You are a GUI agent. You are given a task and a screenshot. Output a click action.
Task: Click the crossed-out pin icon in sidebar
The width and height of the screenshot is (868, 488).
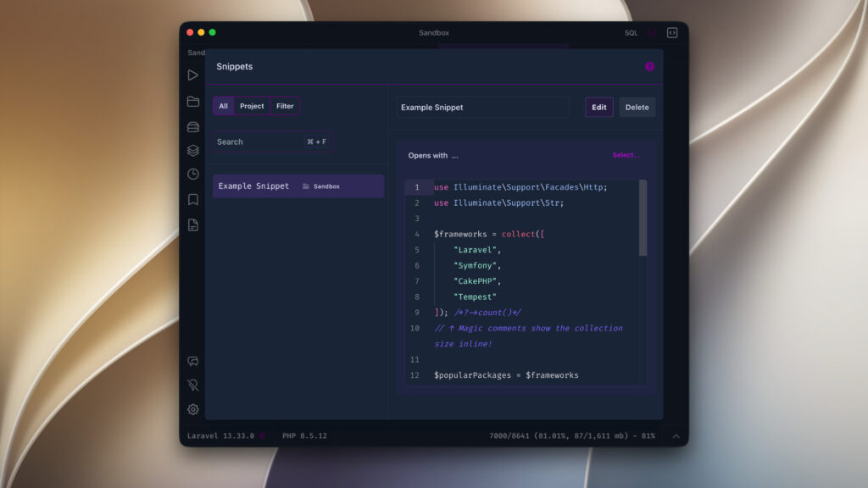[192, 385]
